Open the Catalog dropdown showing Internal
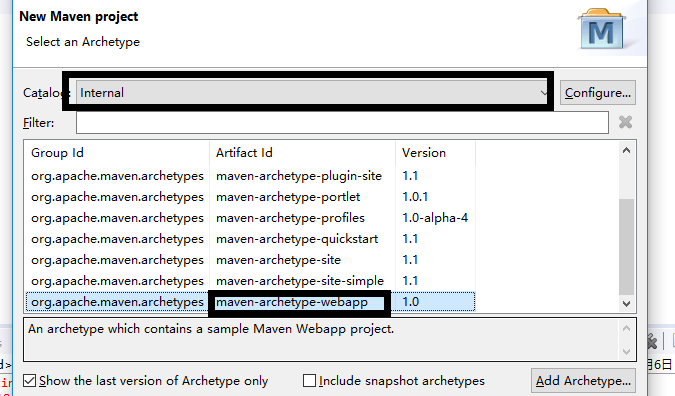This screenshot has height=396, width=675. point(313,93)
